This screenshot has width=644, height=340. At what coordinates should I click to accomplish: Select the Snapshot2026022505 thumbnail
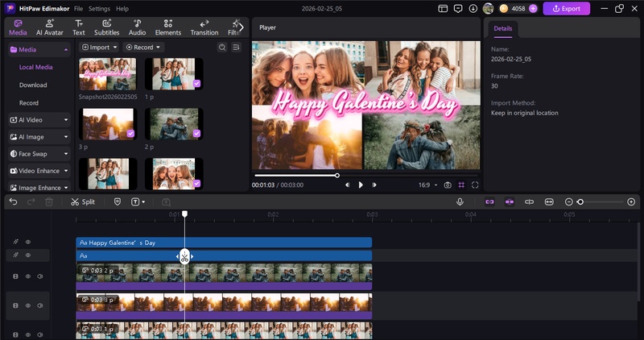(108, 74)
